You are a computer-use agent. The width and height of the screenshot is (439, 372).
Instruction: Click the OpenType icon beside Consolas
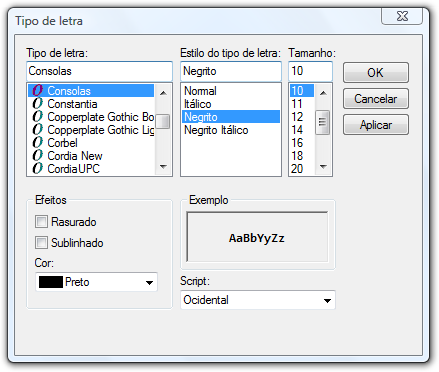click(x=37, y=91)
